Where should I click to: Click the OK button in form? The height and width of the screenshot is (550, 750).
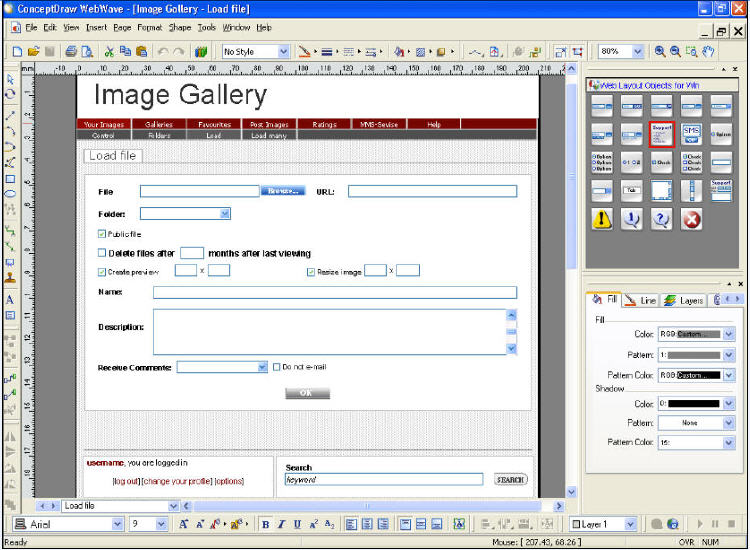click(307, 393)
